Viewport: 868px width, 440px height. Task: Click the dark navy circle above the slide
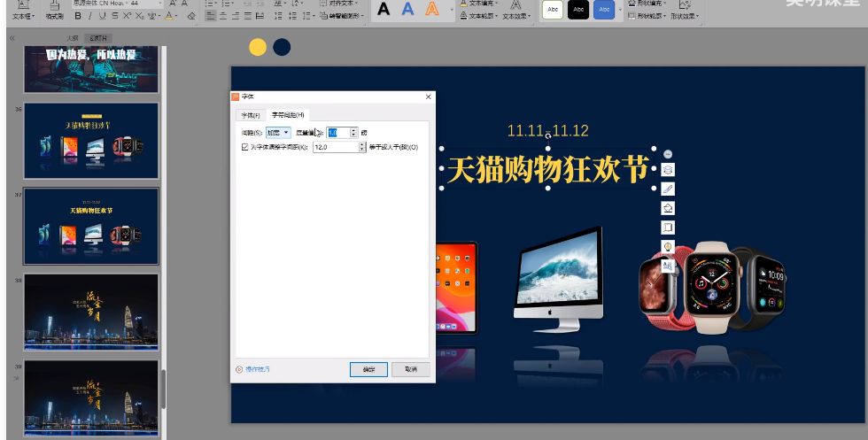tap(282, 47)
